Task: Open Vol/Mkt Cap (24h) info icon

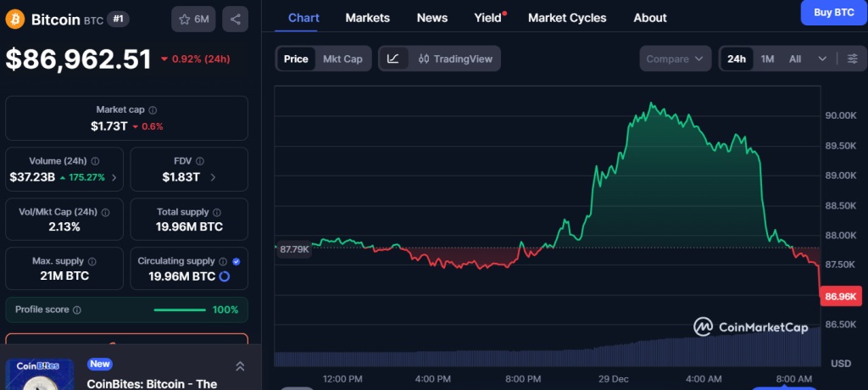Action: 105,212
